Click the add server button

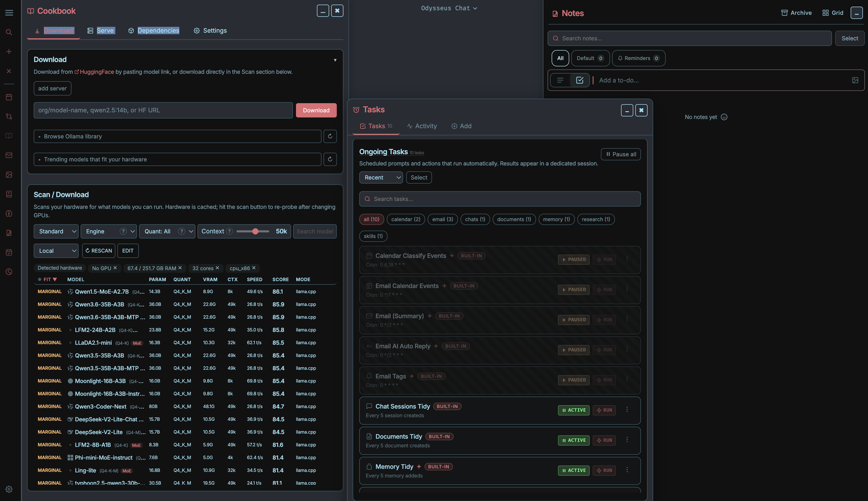[52, 88]
